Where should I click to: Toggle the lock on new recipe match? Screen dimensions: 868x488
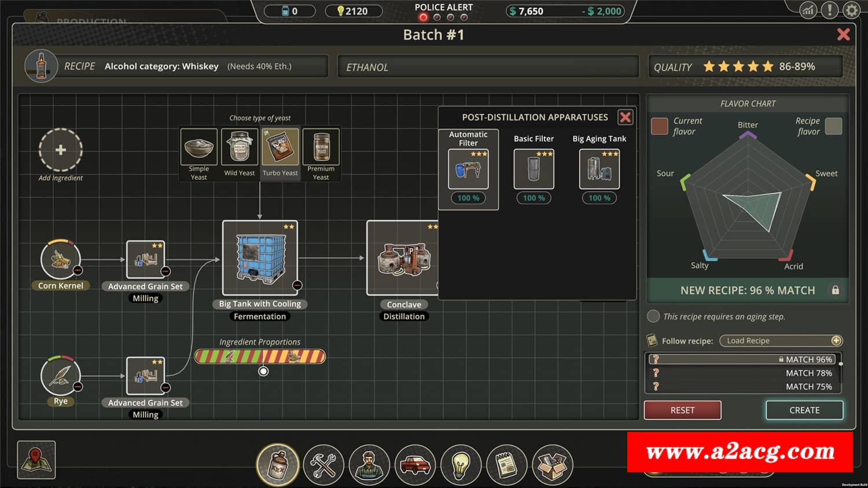pos(835,290)
